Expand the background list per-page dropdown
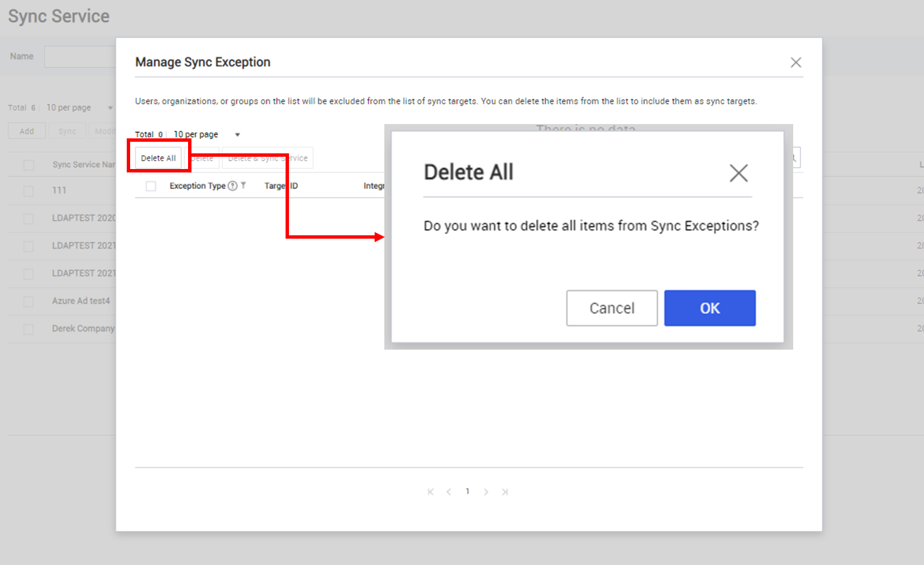This screenshot has height=565, width=924. 79,108
